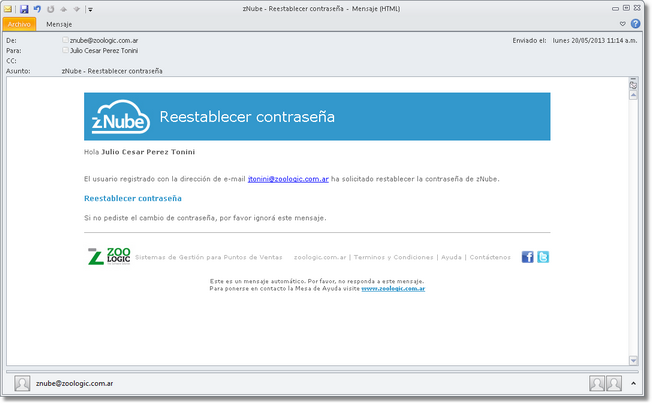Go to the previous item with up arrow

pos(63,9)
